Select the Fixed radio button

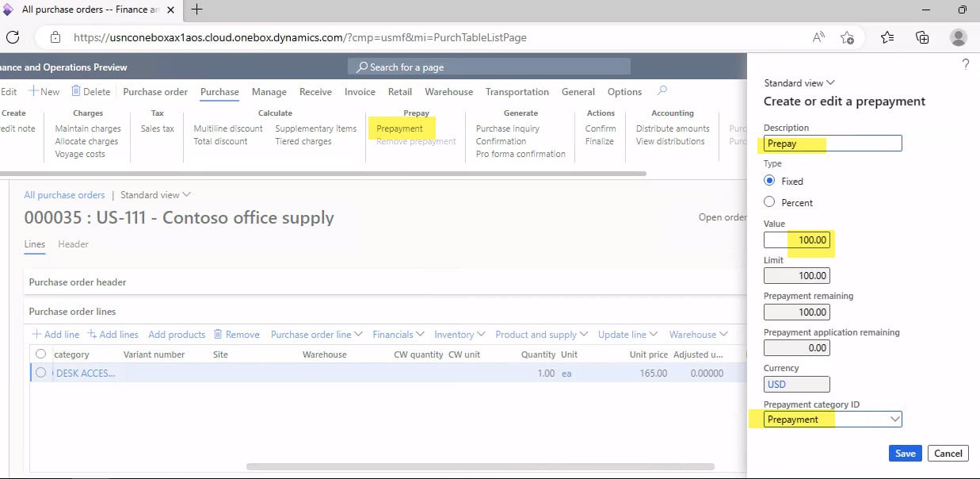pos(769,181)
